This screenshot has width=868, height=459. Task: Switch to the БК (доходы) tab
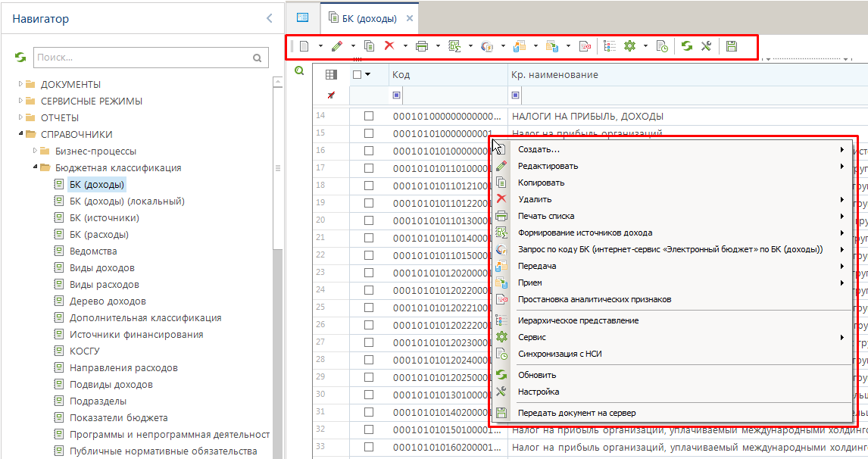pyautogui.click(x=369, y=18)
